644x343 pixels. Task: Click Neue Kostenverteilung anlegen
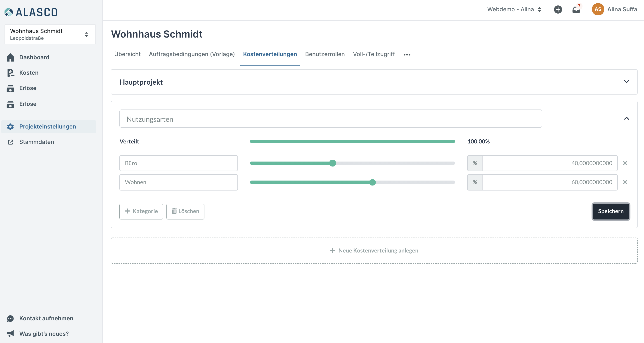pyautogui.click(x=374, y=251)
